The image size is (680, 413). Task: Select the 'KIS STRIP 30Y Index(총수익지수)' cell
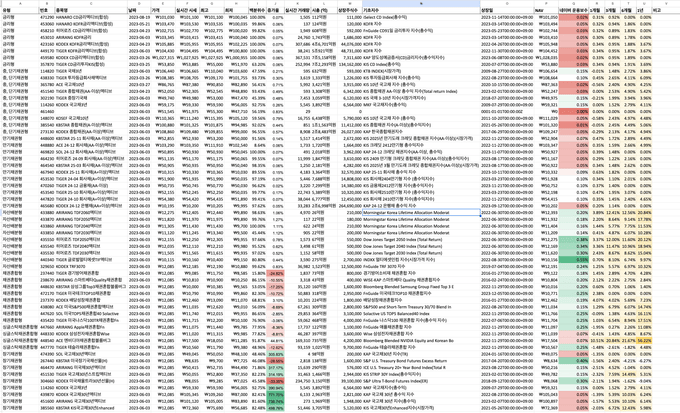coord(421,374)
